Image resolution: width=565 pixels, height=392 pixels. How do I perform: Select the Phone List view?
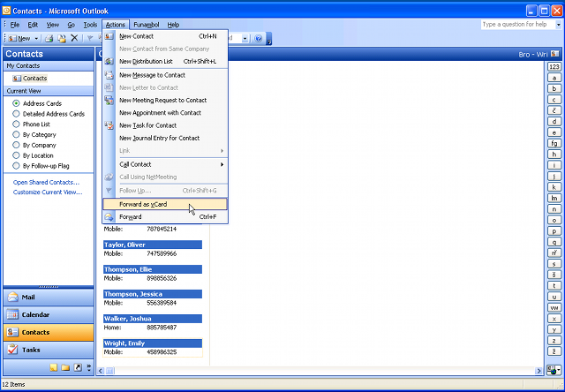pyautogui.click(x=32, y=124)
